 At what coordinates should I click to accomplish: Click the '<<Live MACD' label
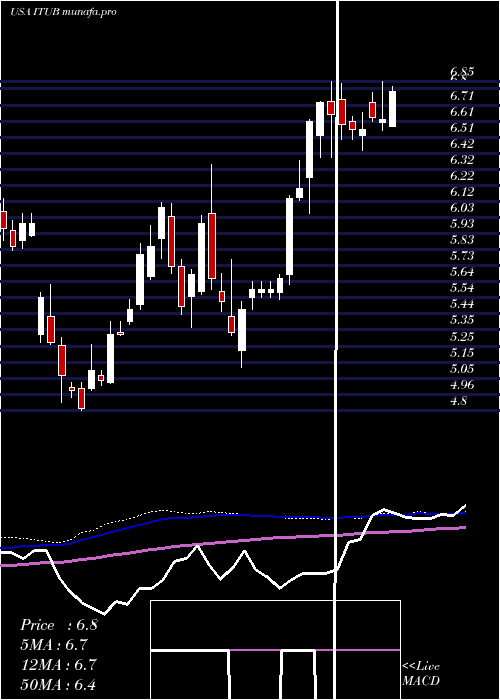[x=421, y=673]
